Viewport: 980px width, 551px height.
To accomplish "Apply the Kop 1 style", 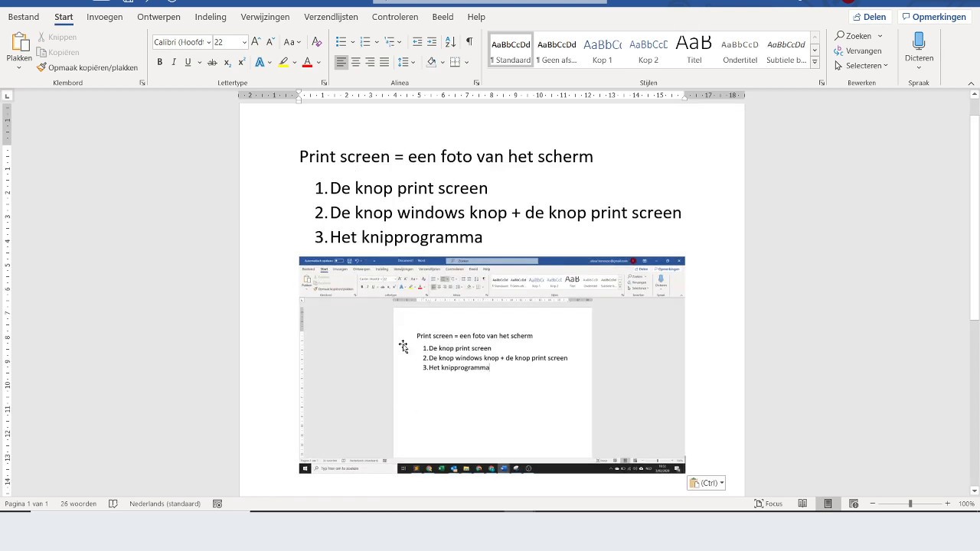I will (x=603, y=51).
